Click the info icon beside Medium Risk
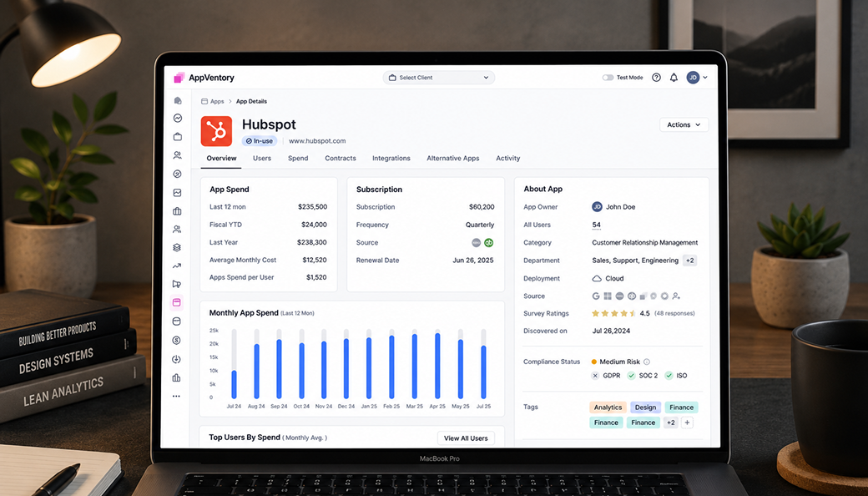 click(x=647, y=362)
